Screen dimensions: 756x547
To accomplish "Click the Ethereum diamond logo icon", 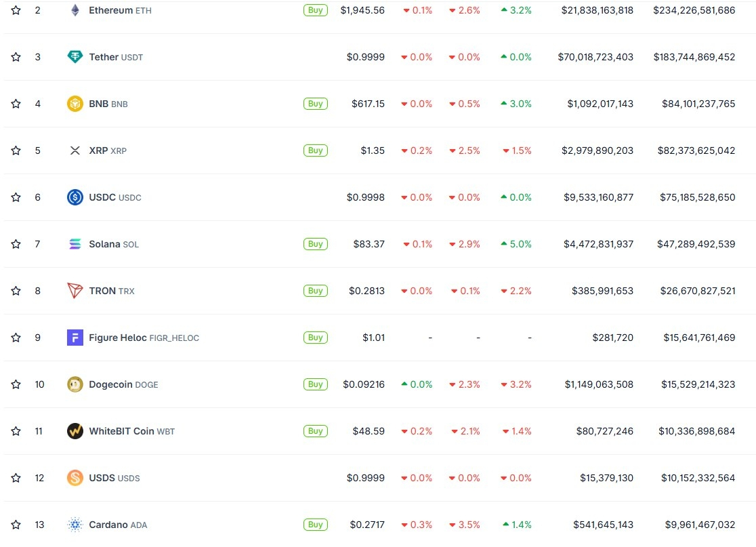I will coord(75,10).
